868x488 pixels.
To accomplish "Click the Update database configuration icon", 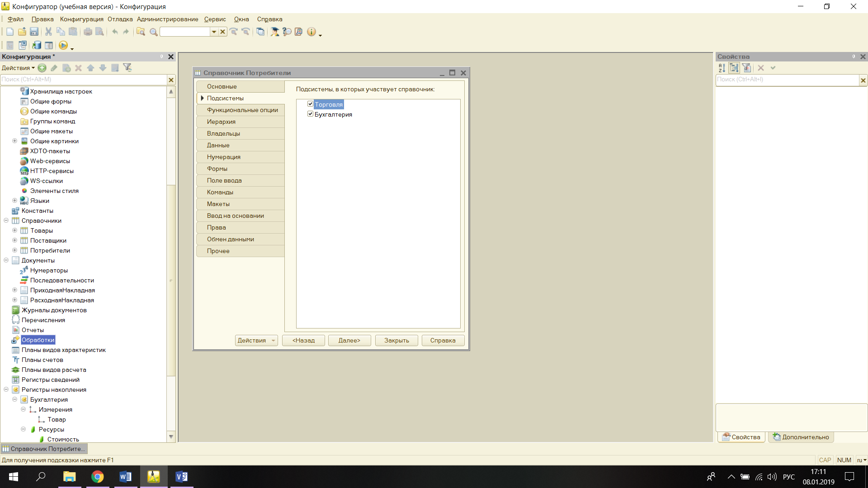I will click(x=37, y=45).
